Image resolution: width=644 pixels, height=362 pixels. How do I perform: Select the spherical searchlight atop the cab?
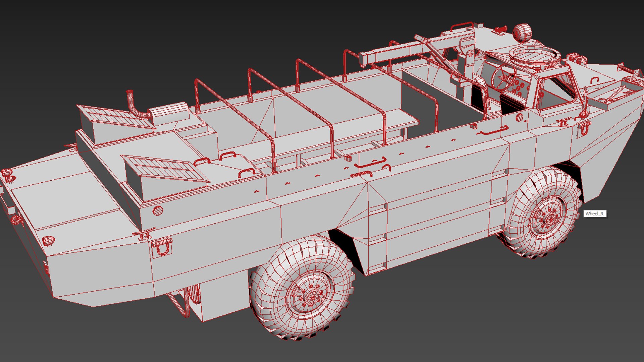[x=523, y=33]
